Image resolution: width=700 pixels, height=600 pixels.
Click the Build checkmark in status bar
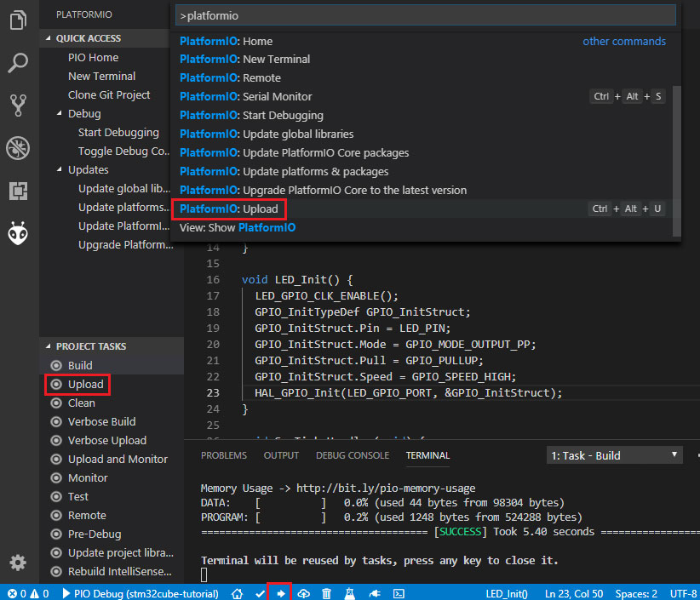261,593
